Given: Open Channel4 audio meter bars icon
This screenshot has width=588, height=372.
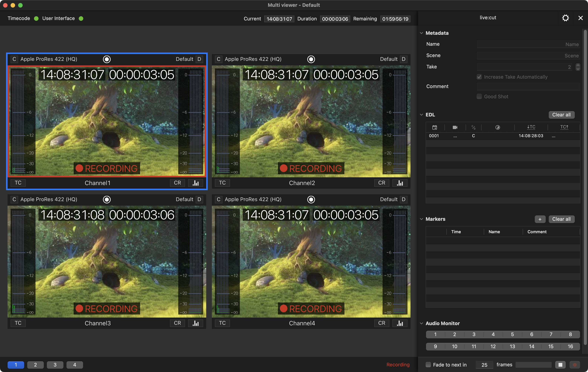Looking at the screenshot, I should (400, 323).
